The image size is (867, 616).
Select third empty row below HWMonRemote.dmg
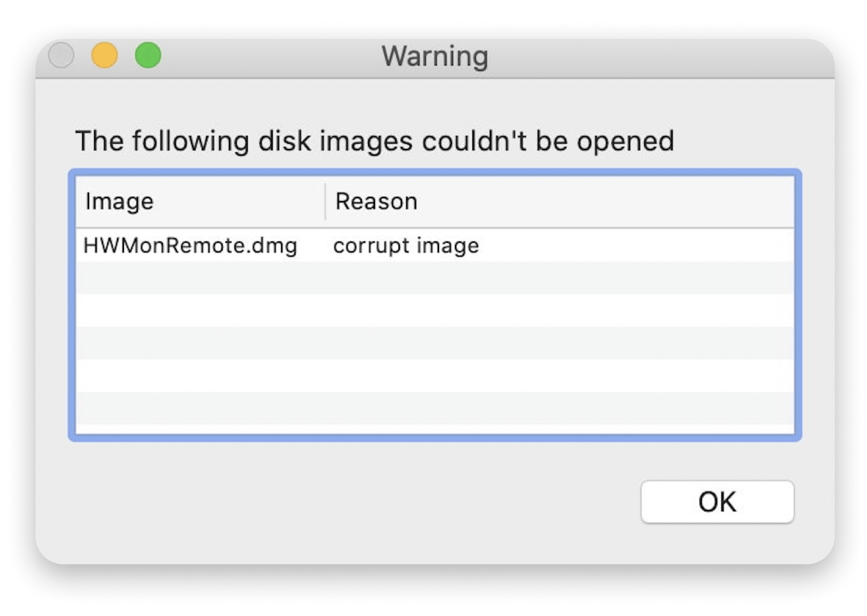click(x=435, y=343)
